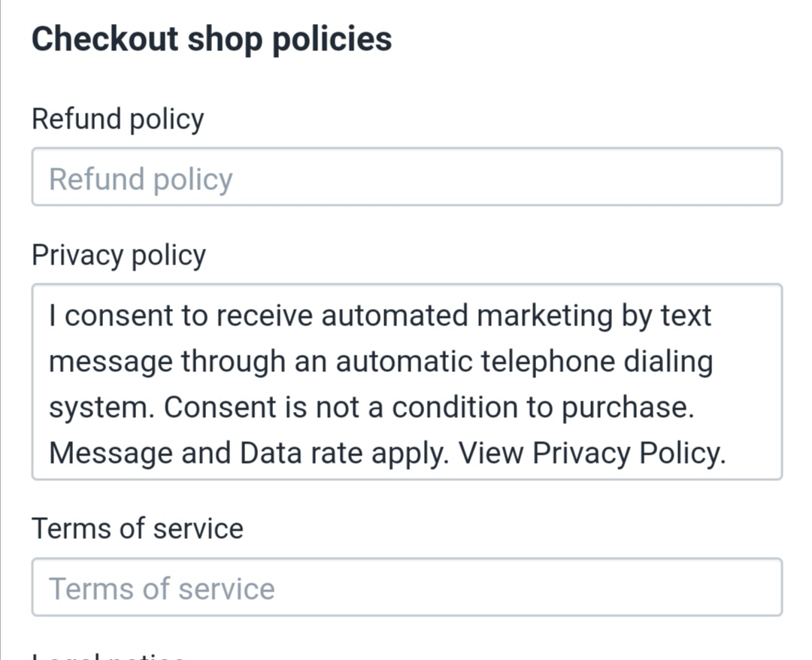812x660 pixels.
Task: Click the "Terms of service" label above its field
Action: tap(137, 528)
